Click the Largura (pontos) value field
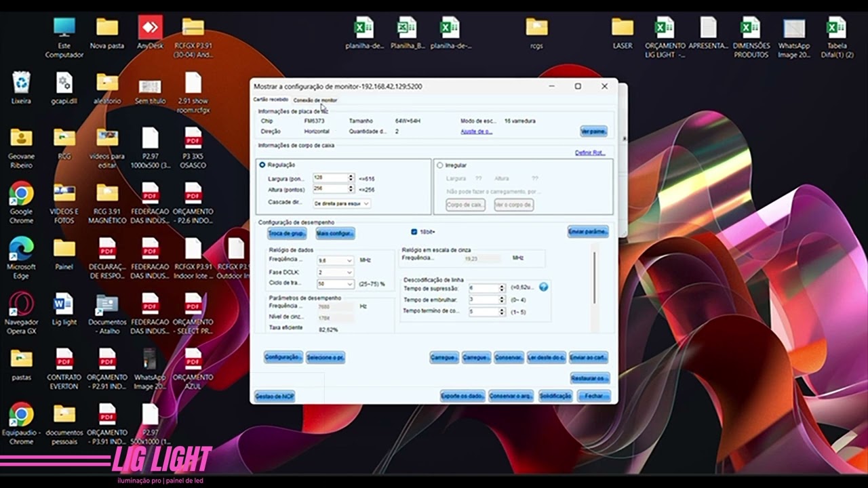Image resolution: width=868 pixels, height=488 pixels. point(330,178)
